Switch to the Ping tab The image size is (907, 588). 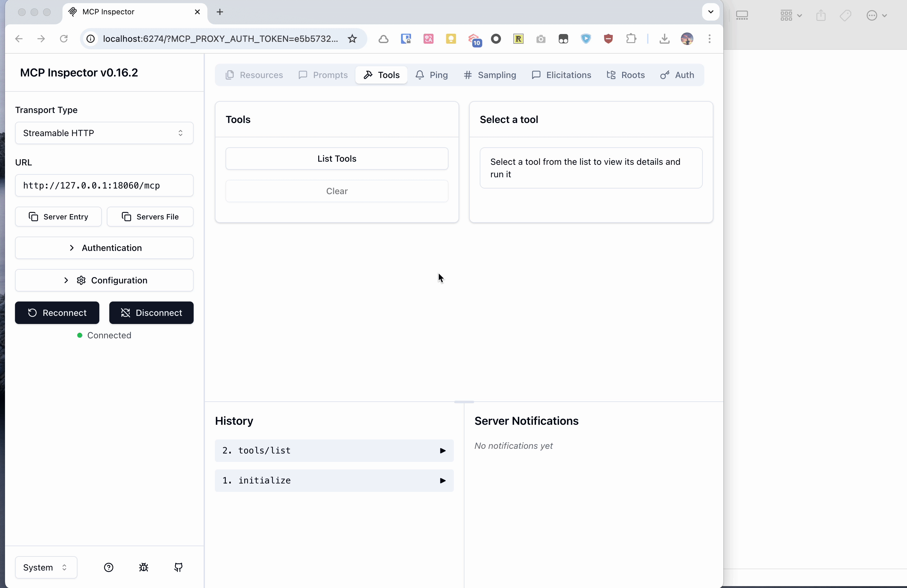(x=432, y=75)
